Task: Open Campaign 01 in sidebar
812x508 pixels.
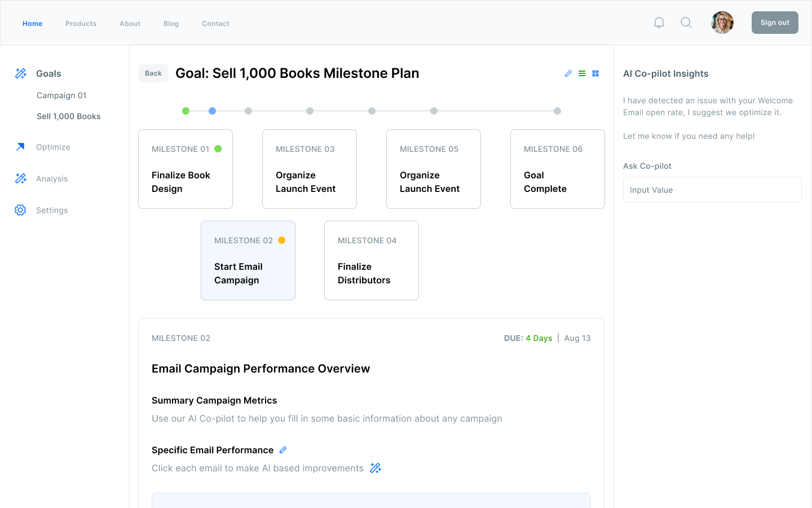Action: [61, 95]
